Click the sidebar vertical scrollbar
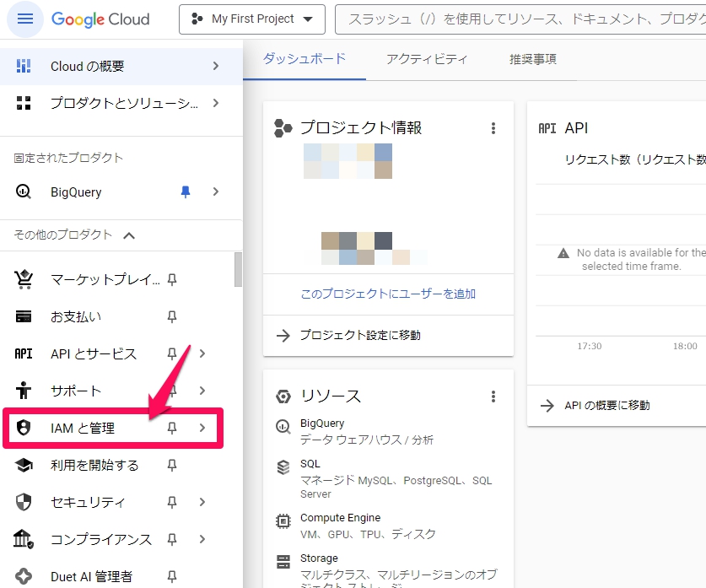Screen dimensions: 706x588 pyautogui.click(x=238, y=269)
